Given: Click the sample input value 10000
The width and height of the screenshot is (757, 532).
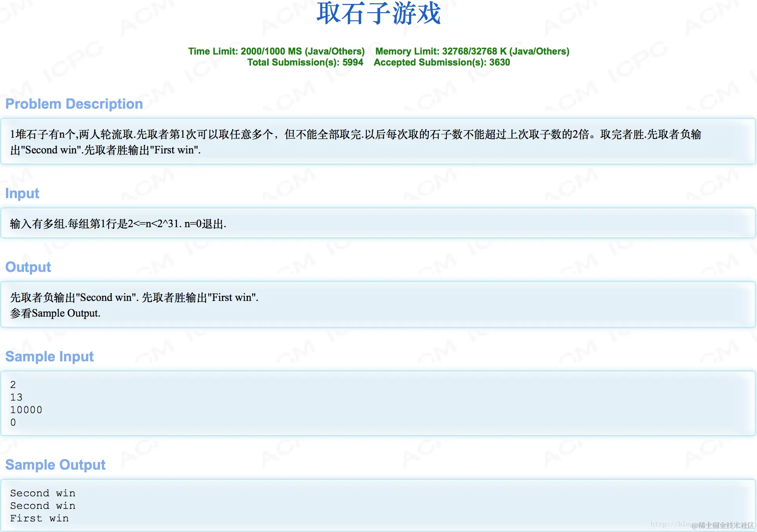Looking at the screenshot, I should click(x=26, y=410).
